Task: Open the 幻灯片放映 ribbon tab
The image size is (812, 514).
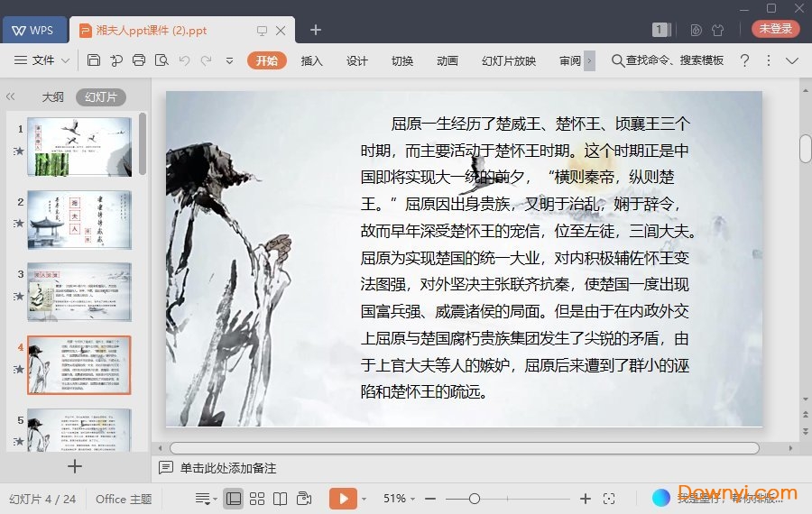Action: pos(509,60)
